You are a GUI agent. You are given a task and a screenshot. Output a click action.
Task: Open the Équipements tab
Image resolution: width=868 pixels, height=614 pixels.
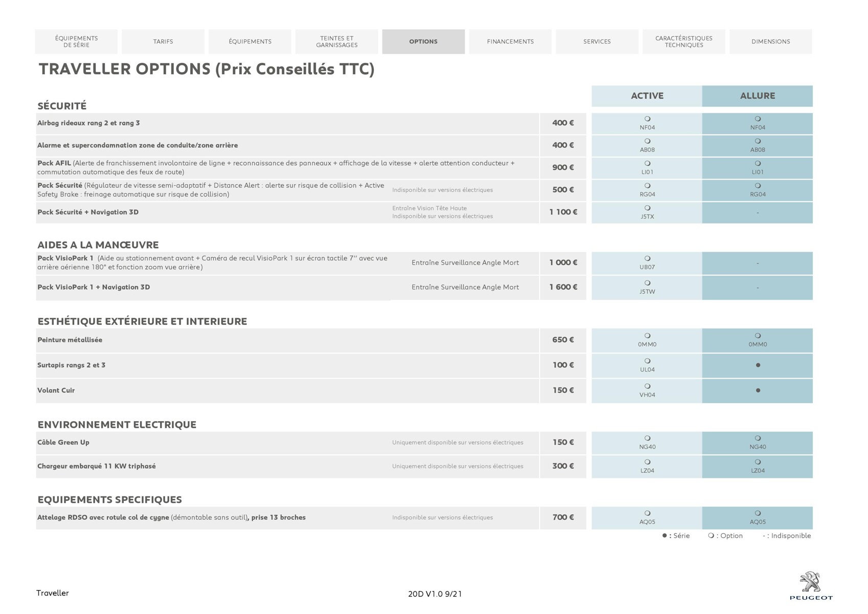coord(250,41)
